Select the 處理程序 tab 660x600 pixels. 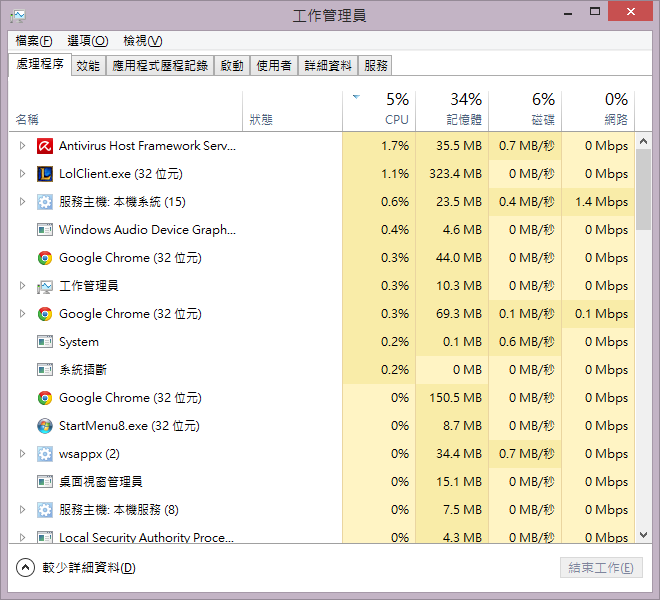pyautogui.click(x=40, y=64)
